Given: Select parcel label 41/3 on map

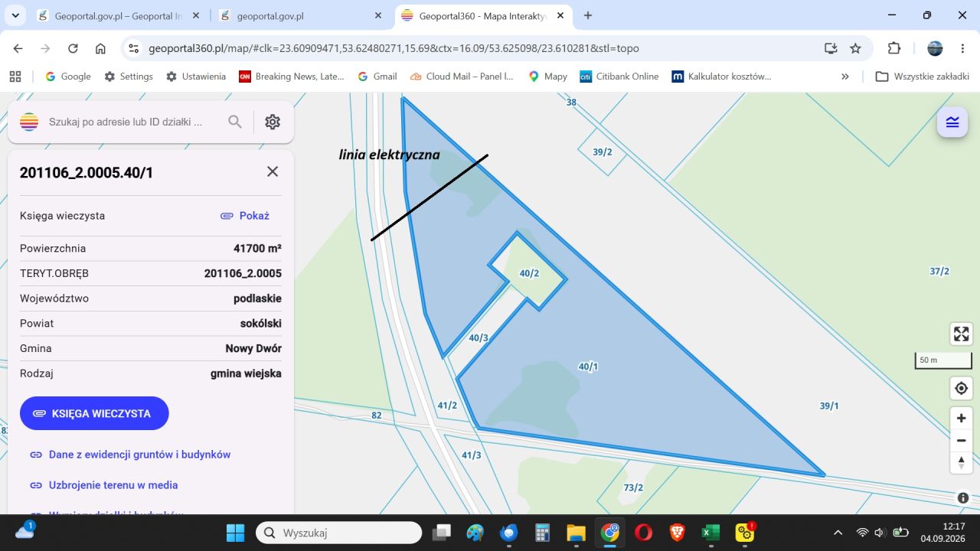Looking at the screenshot, I should (472, 455).
